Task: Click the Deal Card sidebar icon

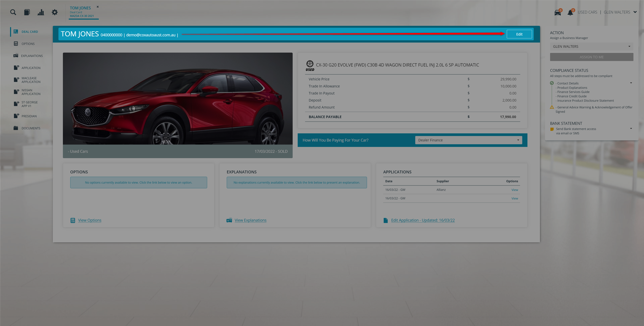Action: [x=16, y=31]
